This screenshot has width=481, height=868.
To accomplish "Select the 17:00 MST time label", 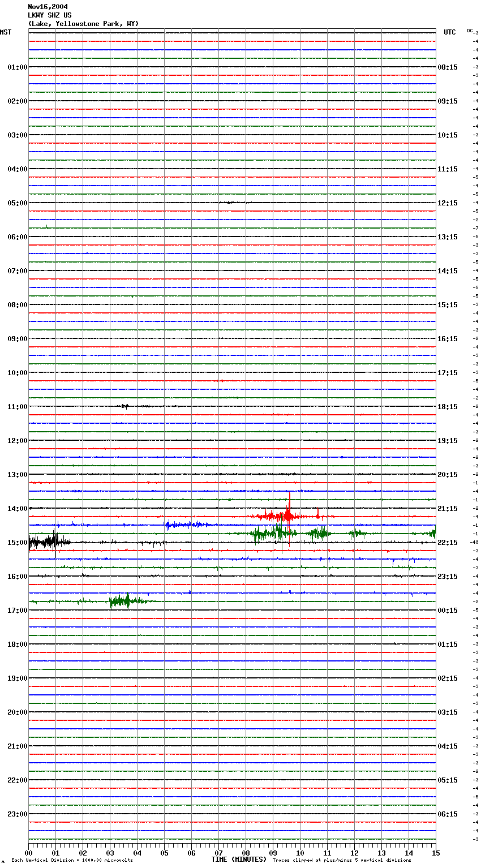I will click(x=18, y=611).
